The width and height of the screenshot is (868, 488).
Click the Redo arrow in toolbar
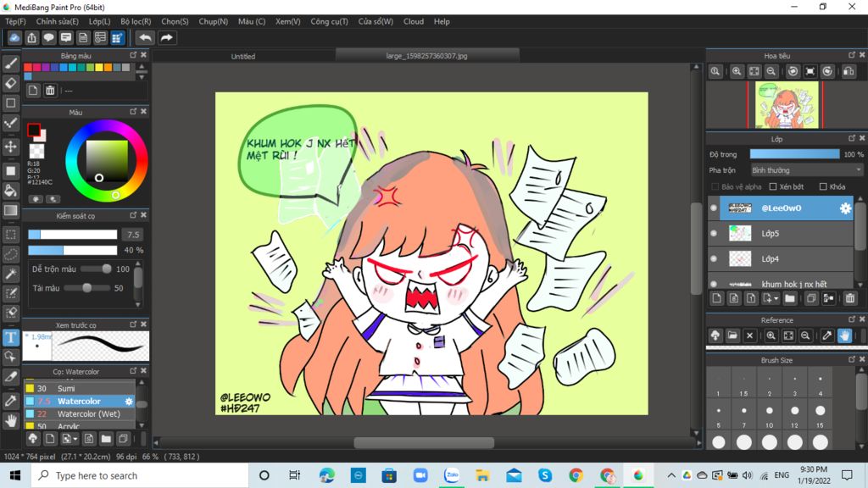pos(166,37)
